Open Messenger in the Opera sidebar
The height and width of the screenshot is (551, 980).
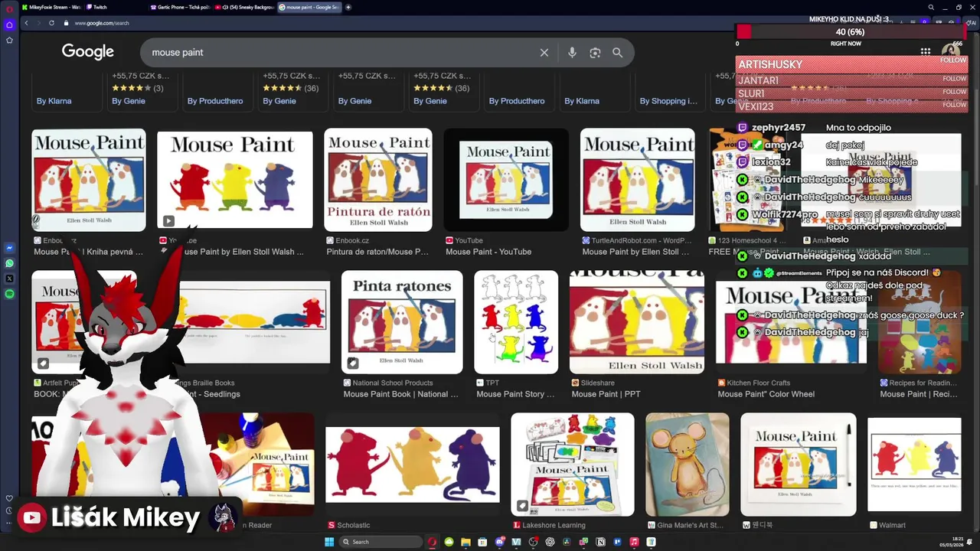coord(9,248)
